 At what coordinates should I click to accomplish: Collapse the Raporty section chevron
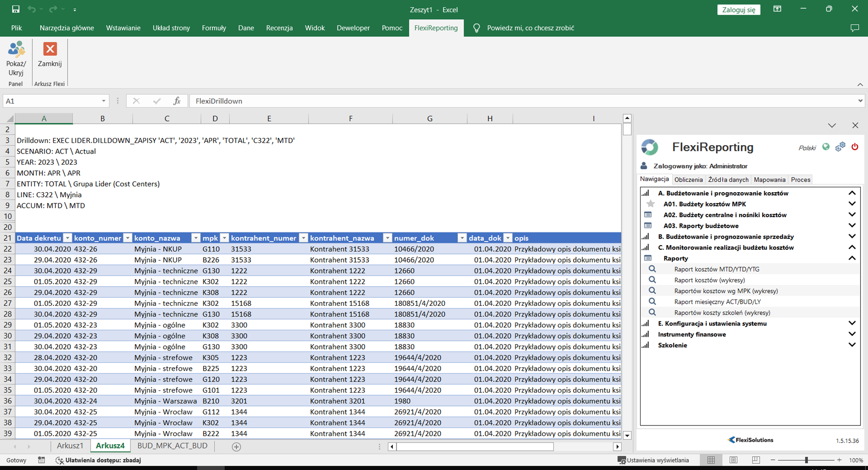[x=852, y=258]
